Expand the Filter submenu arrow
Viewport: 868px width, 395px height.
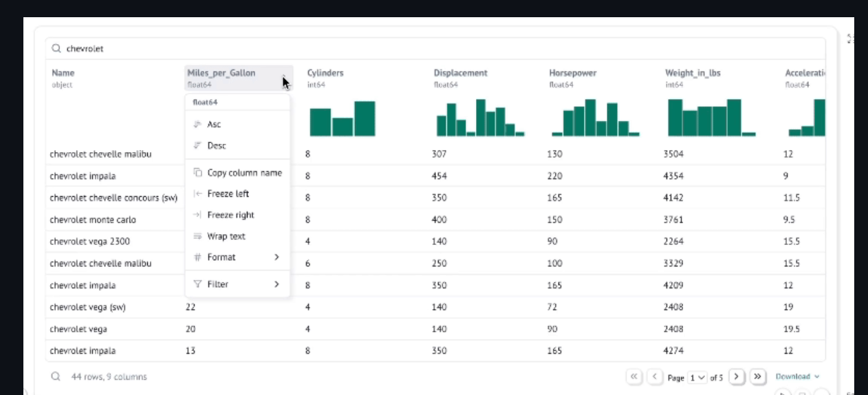[x=276, y=284]
